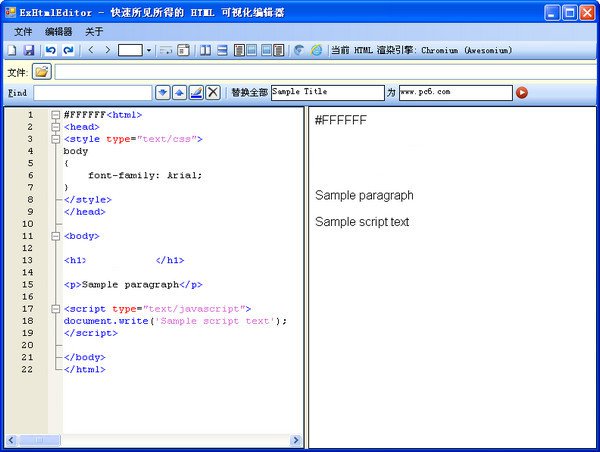Open the toolbar combo box dropdown arrow

point(149,50)
